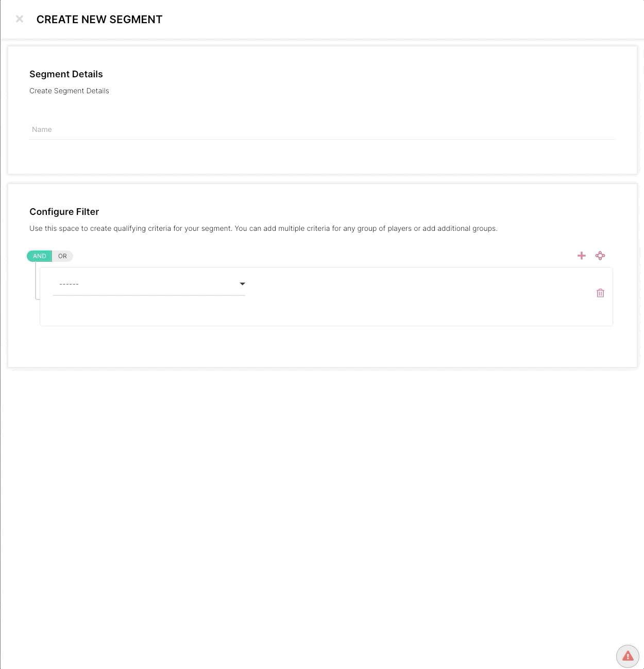Click the tree connector line beside AND
Viewport: 644px width, 669px height.
coord(36,281)
